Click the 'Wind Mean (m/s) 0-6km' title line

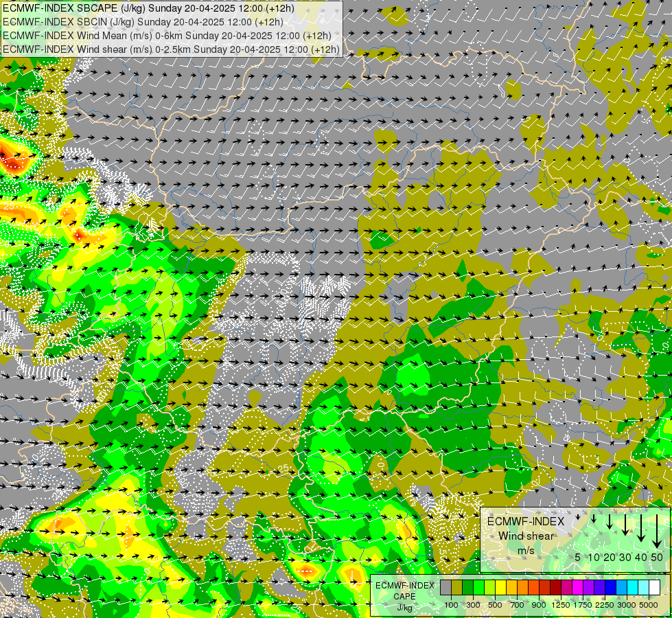(167, 36)
